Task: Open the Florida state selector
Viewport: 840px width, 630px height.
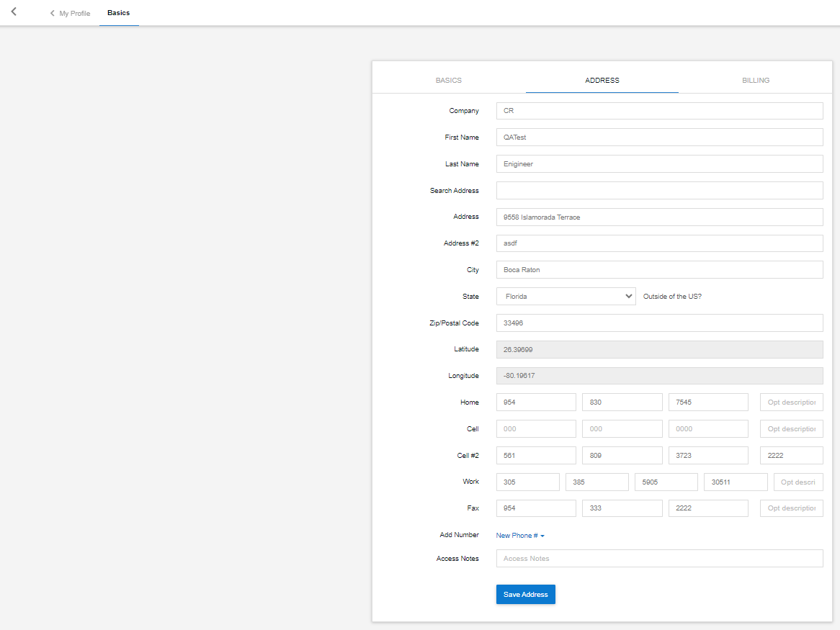Action: click(x=566, y=296)
